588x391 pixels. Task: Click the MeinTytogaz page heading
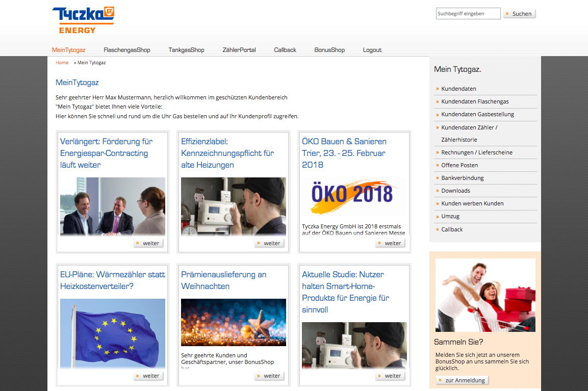pos(77,83)
